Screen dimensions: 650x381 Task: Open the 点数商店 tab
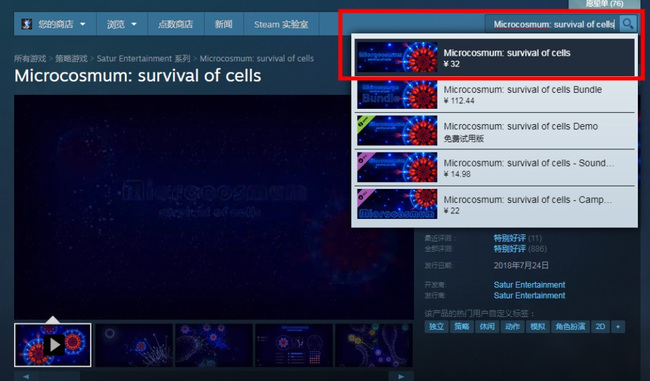point(175,24)
